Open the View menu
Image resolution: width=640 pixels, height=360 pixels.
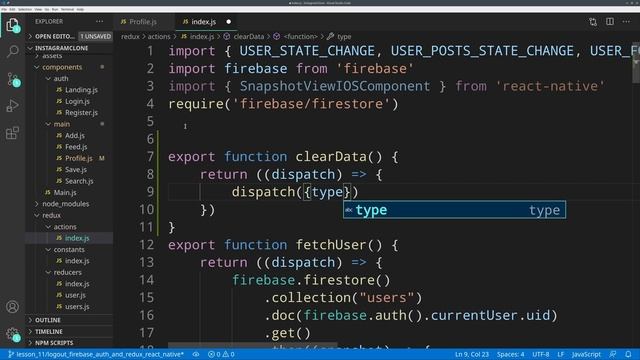pyautogui.click(x=38, y=9)
